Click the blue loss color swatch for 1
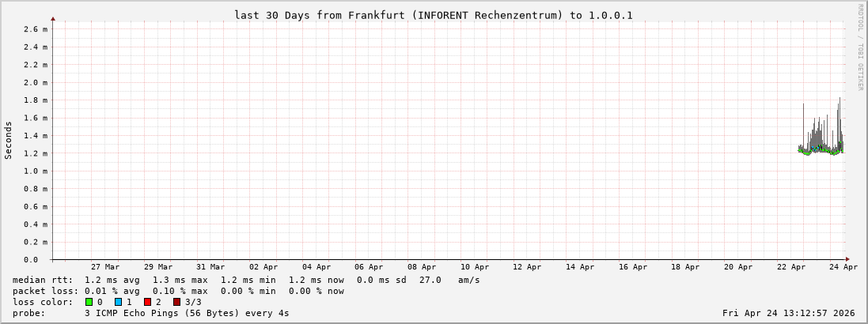Image resolution: width=868 pixels, height=324 pixels. point(118,302)
